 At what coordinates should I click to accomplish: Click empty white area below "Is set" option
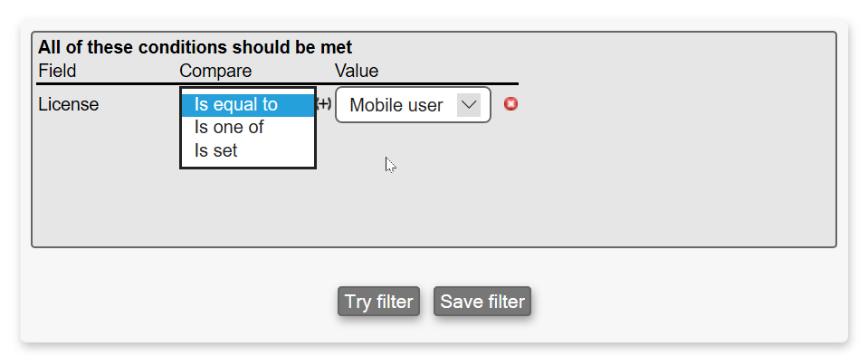tap(248, 164)
